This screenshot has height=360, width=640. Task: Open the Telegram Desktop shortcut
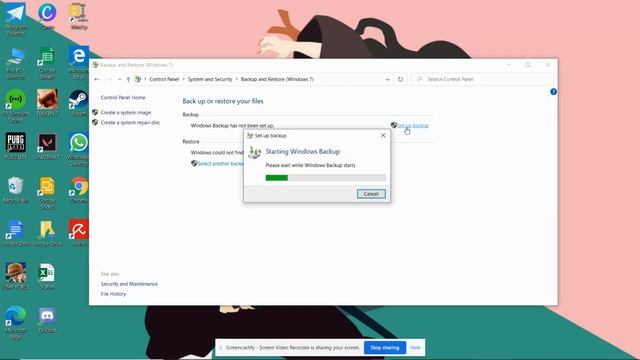[15, 18]
